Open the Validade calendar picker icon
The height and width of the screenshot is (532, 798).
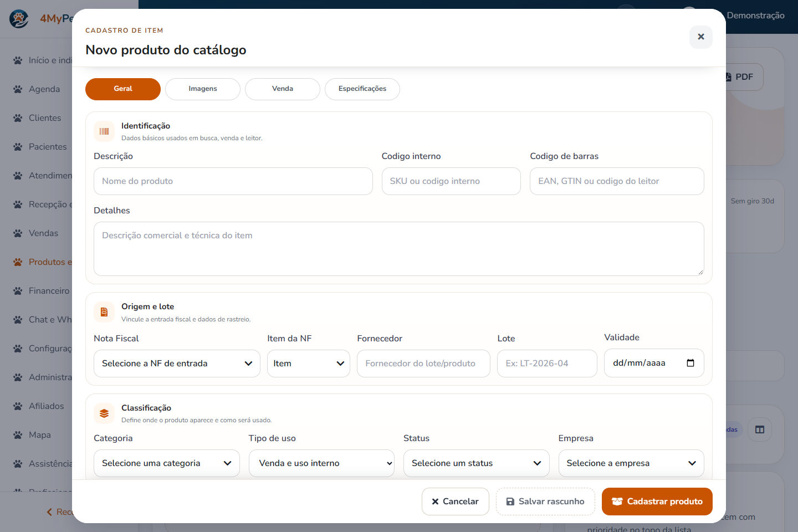[x=690, y=363]
